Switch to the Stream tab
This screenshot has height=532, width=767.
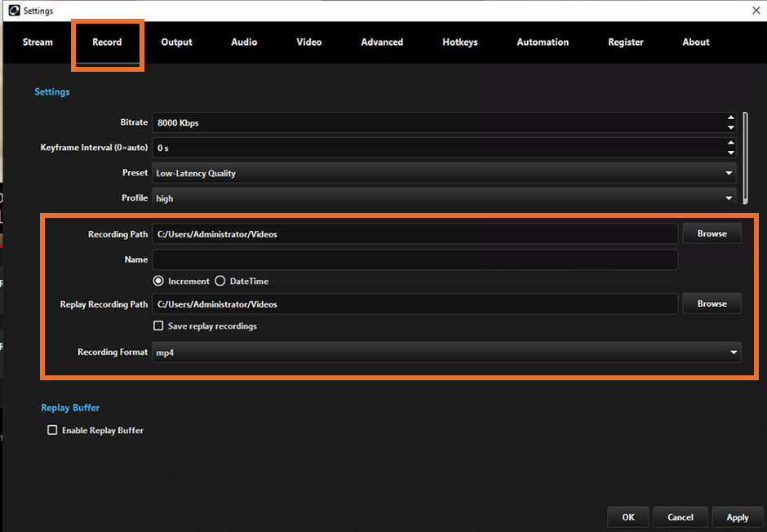tap(37, 42)
